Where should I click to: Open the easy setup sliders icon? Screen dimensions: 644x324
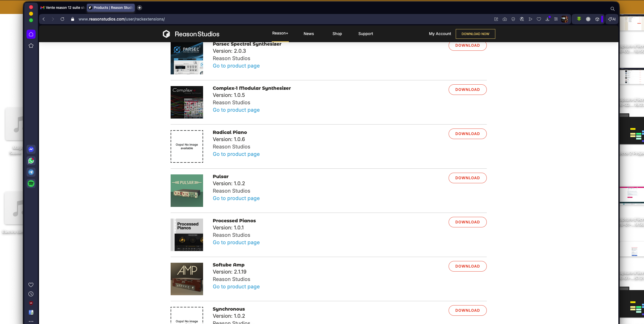point(556,19)
